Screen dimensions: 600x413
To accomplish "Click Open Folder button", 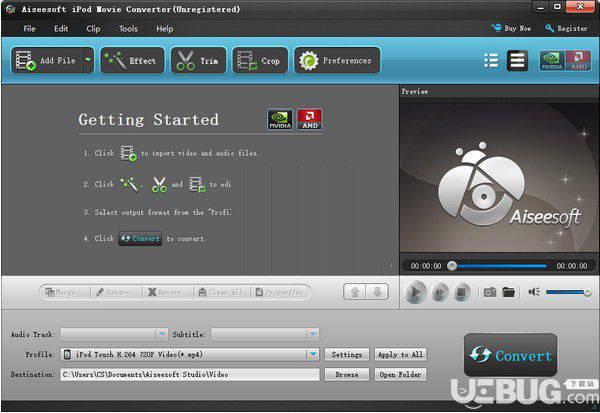I will (x=400, y=374).
